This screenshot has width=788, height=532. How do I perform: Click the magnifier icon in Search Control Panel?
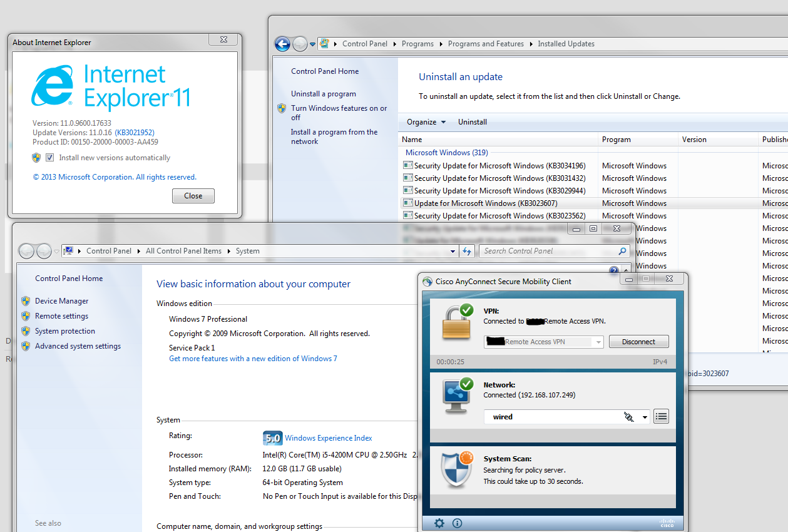(x=622, y=251)
